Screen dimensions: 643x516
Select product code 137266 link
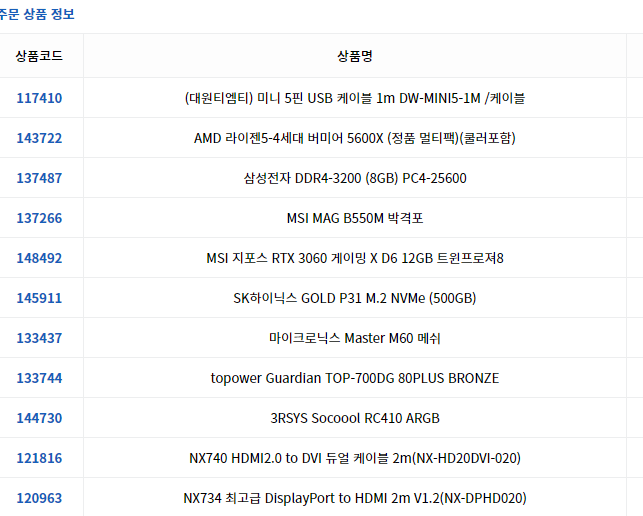click(x=39, y=218)
